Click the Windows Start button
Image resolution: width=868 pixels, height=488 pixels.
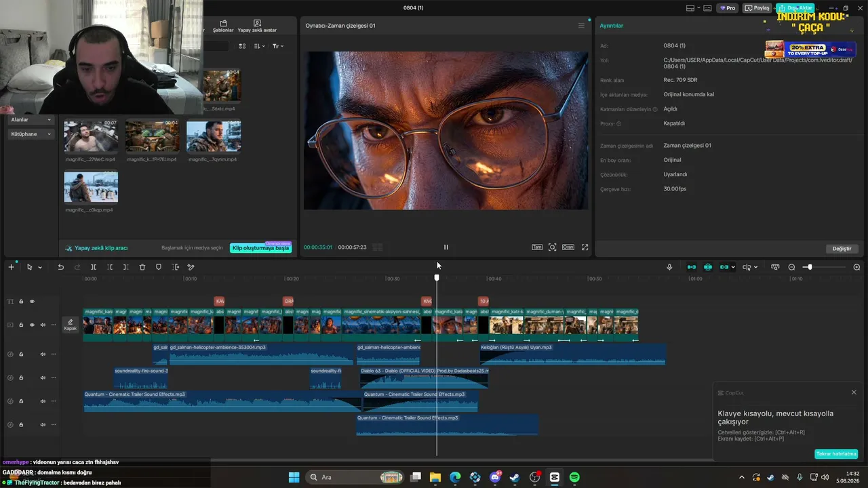coord(294,477)
